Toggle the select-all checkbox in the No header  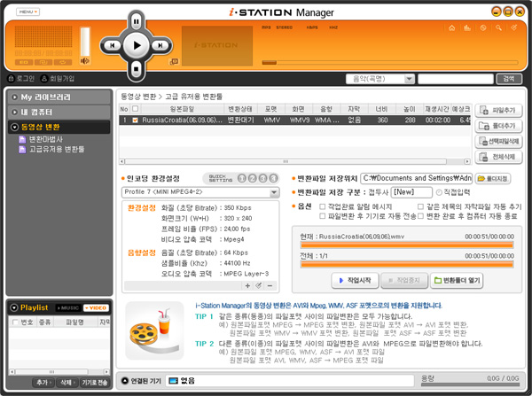tap(135, 109)
